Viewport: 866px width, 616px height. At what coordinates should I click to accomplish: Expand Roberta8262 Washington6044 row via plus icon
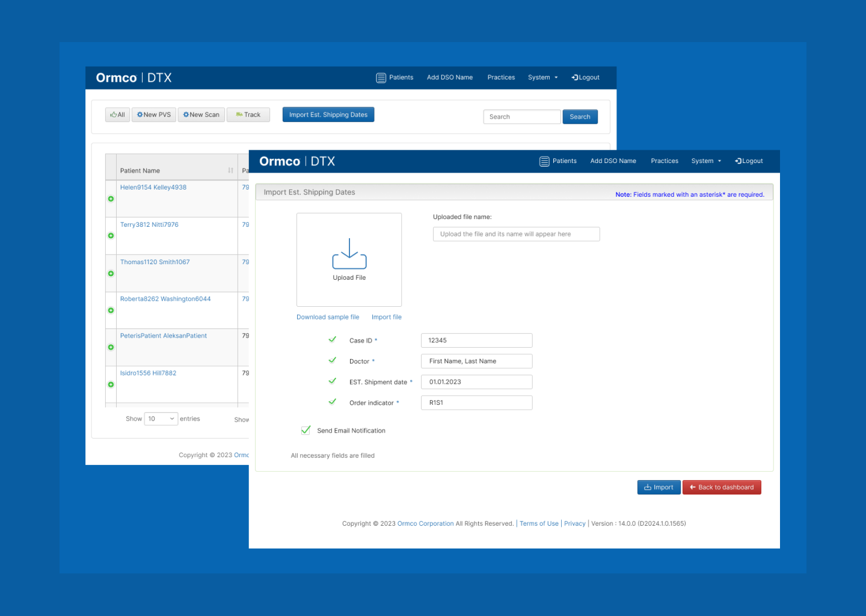coord(111,310)
